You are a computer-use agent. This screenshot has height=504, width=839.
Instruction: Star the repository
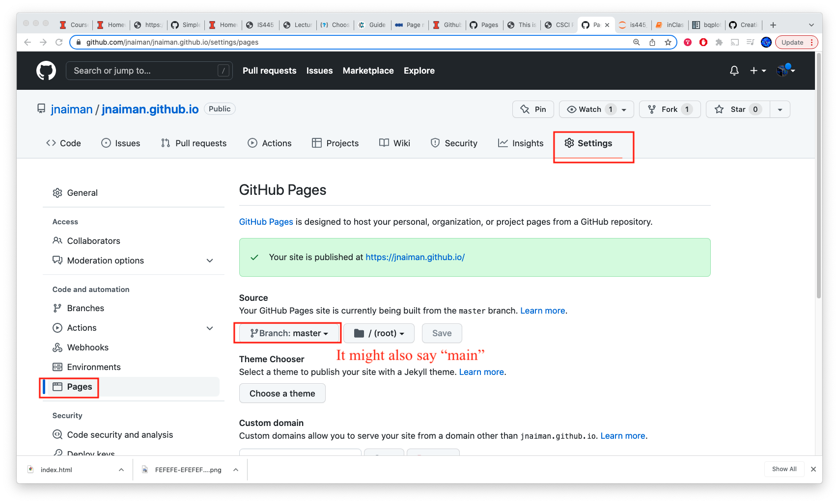click(x=738, y=109)
